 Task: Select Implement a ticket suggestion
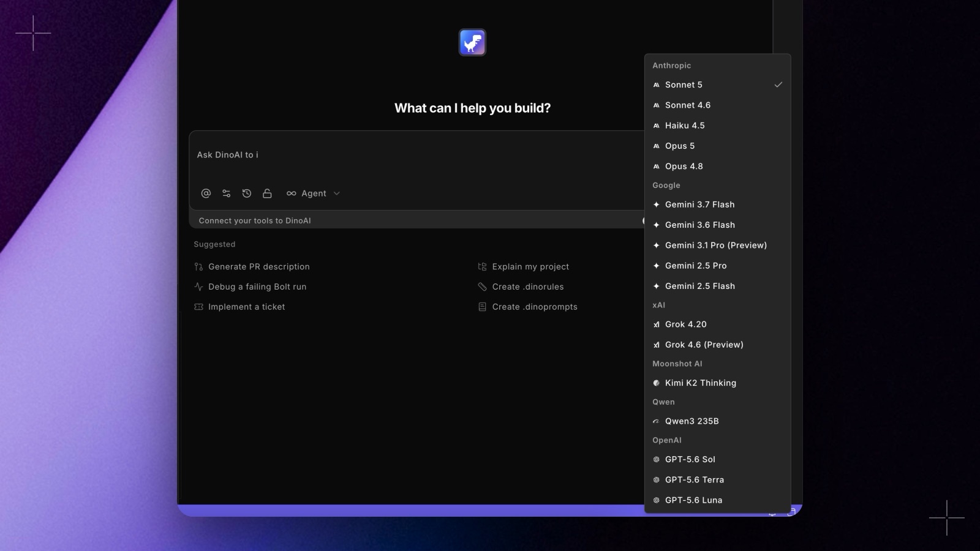pos(239,307)
